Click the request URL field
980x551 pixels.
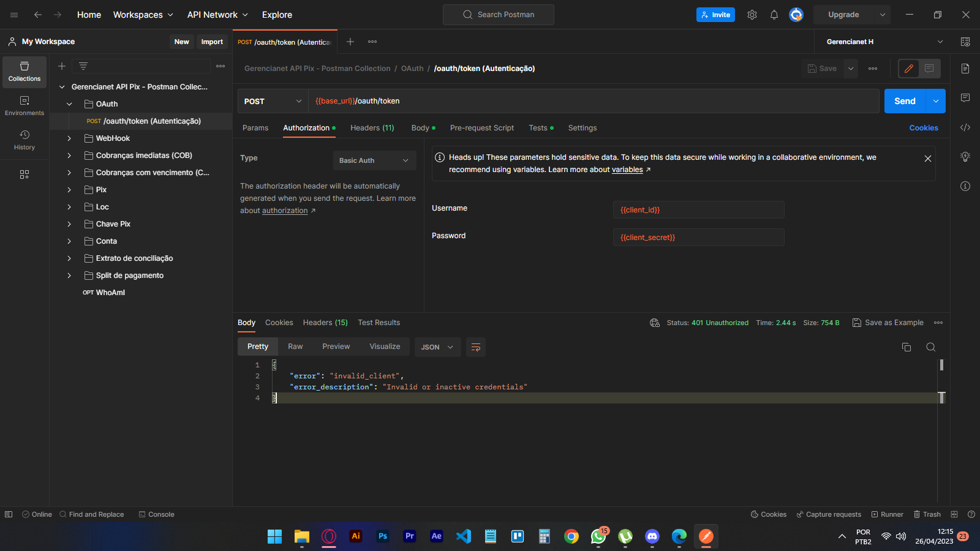[594, 101]
